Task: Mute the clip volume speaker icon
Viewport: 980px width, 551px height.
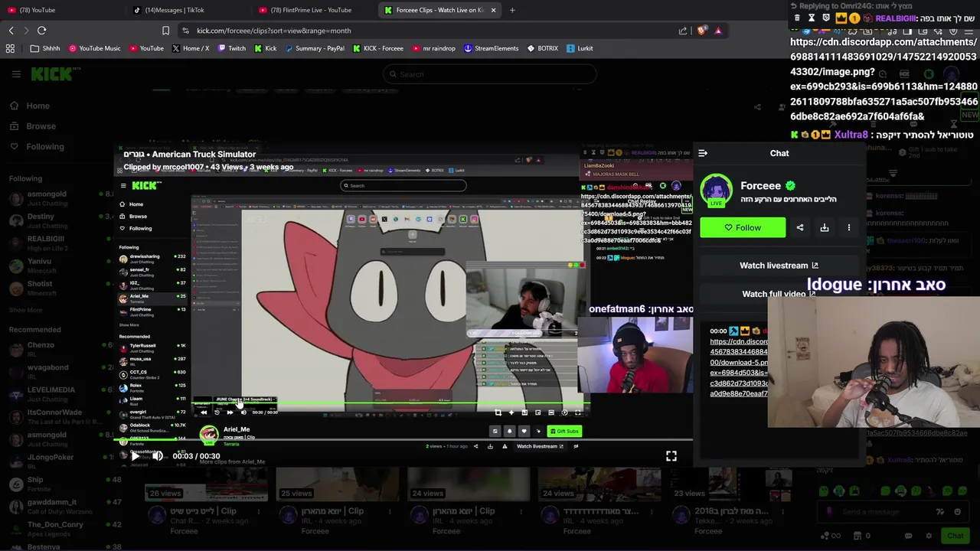Action: pos(157,456)
